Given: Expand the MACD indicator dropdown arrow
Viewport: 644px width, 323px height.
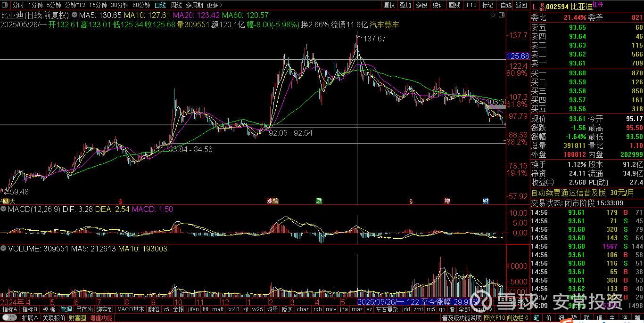Looking at the screenshot, I should click(x=3, y=209).
